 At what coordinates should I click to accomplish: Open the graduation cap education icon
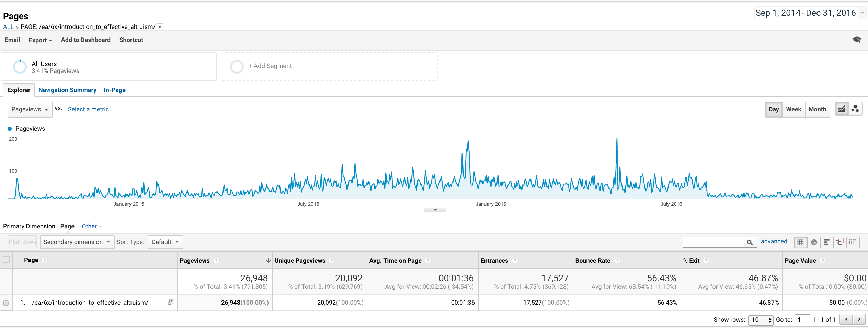857,40
